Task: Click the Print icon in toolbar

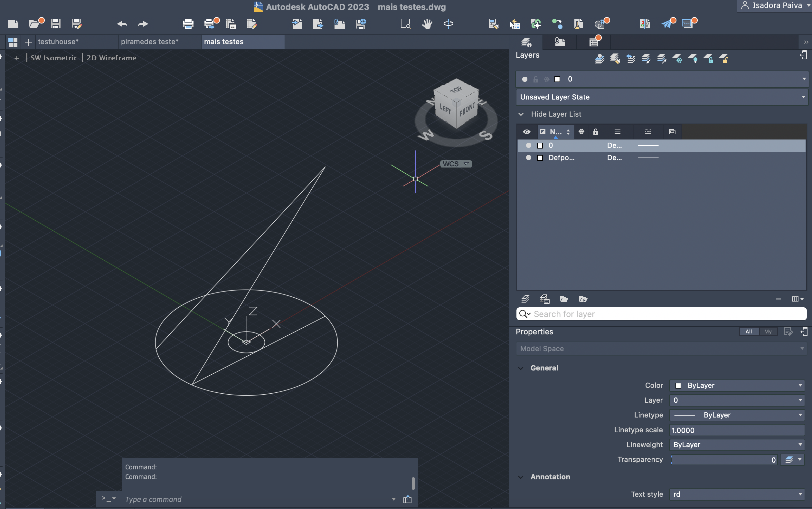Action: (188, 24)
